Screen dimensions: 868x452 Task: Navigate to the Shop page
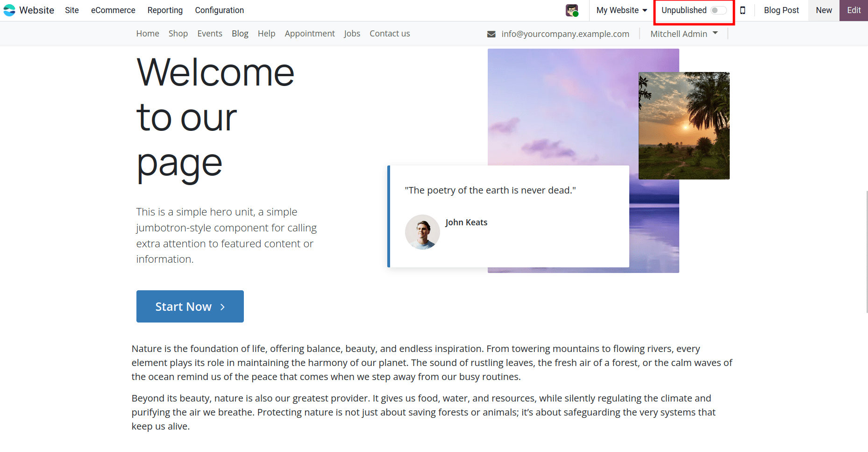coord(178,33)
